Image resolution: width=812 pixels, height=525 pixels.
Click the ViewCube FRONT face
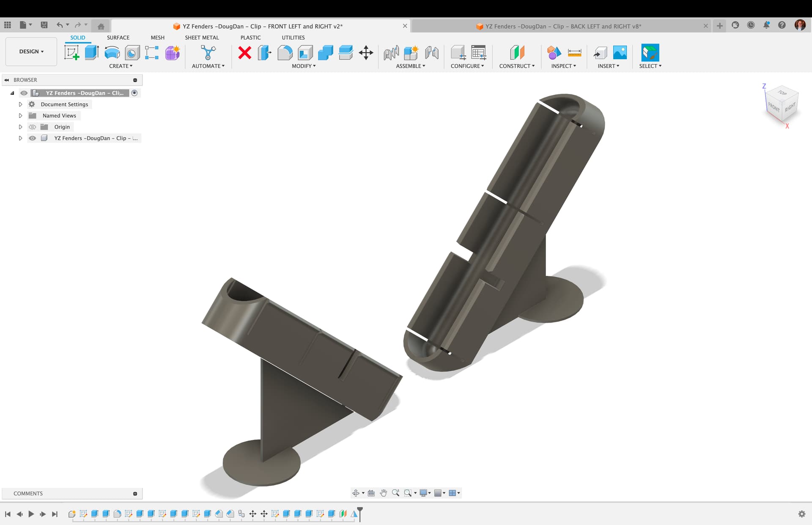774,107
